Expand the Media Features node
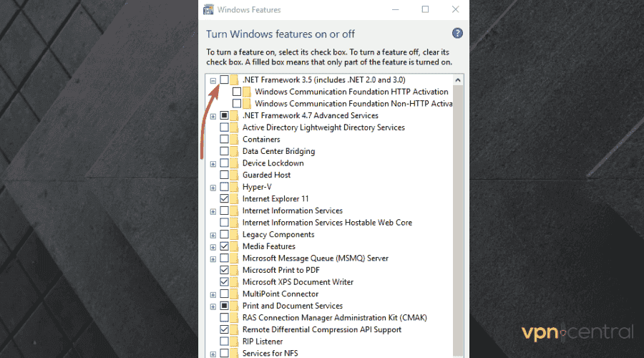The image size is (644, 358). (x=213, y=248)
